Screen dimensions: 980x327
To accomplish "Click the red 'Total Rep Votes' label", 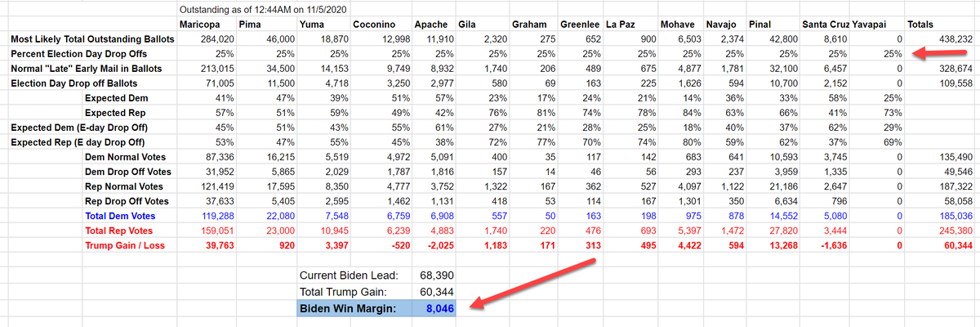I will click(x=121, y=231).
